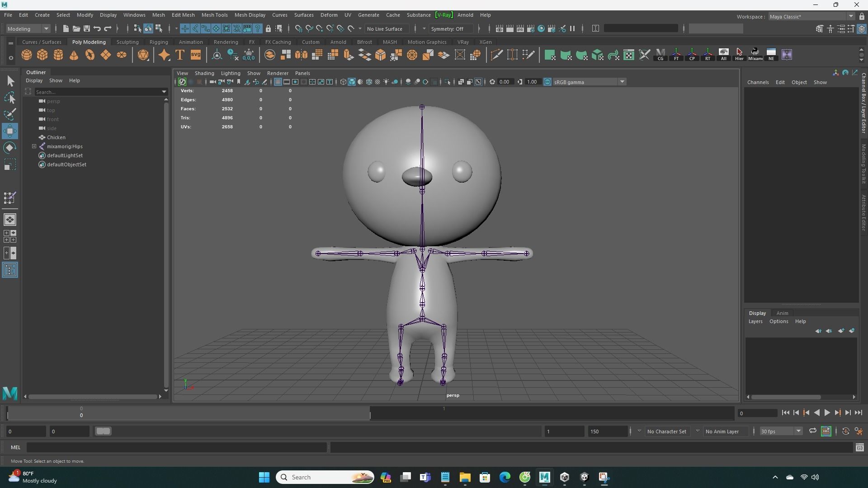Click the CP center pivot shelf button
This screenshot has width=868, height=488.
click(x=692, y=55)
